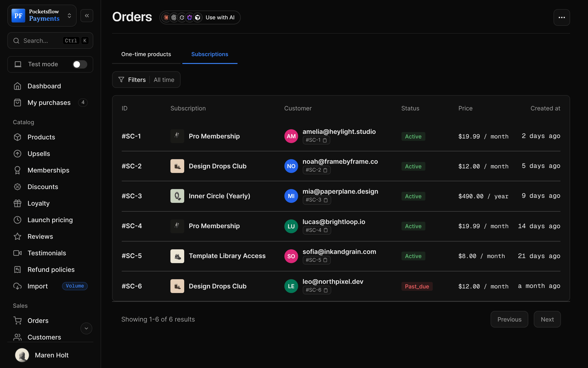Copy #SC-6 ID under leo@northpixel.dev
Viewport: 588px width, 368px height.
point(326,290)
